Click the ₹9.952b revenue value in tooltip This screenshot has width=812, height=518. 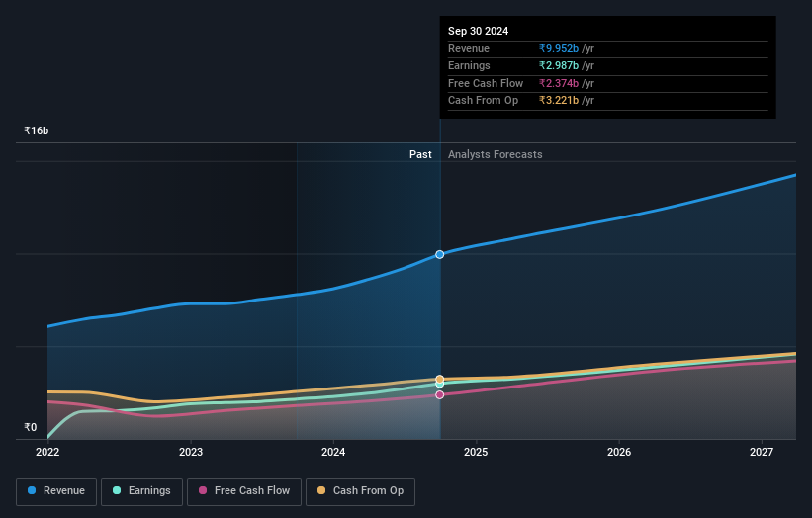[559, 48]
